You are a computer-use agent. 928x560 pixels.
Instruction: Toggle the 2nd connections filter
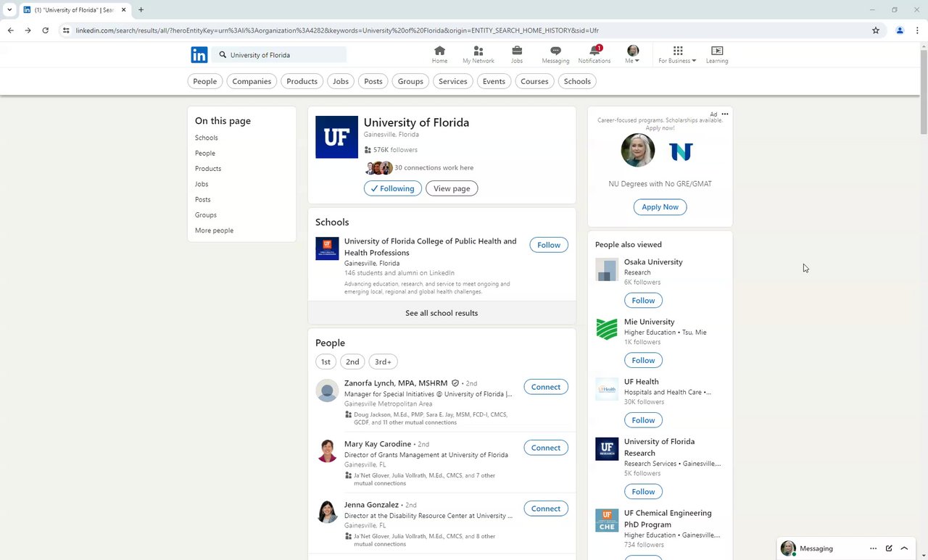click(x=352, y=362)
